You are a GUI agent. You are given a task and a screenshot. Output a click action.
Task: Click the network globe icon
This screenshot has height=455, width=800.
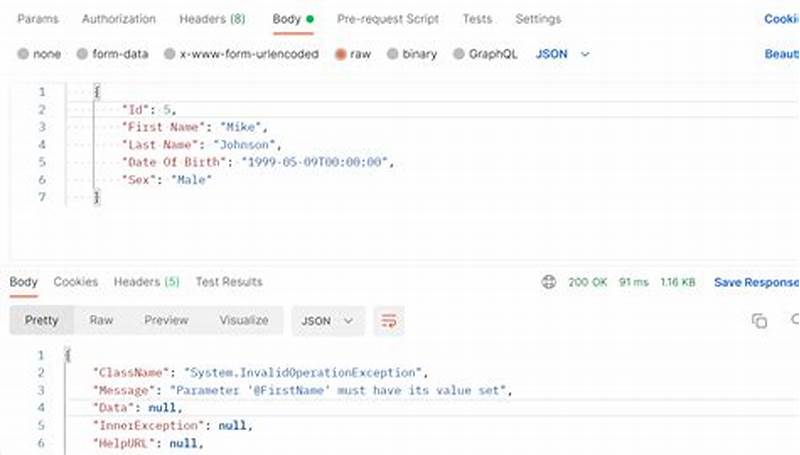click(549, 282)
